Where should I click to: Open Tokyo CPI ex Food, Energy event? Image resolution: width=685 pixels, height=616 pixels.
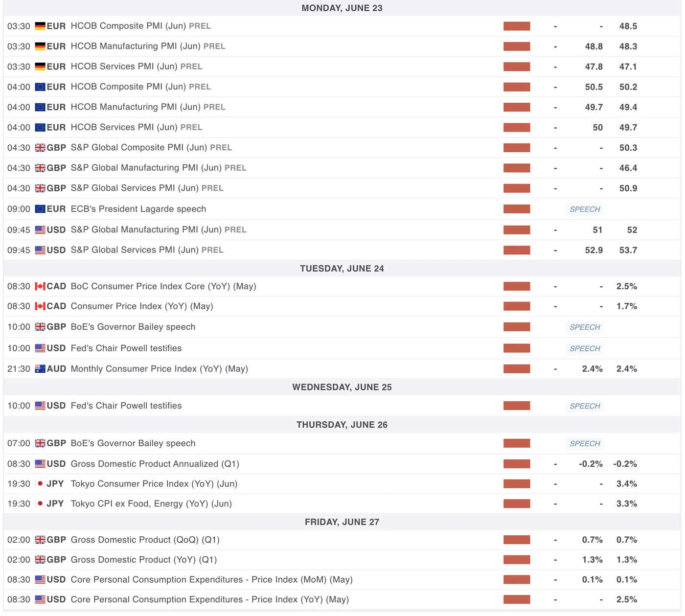151,503
